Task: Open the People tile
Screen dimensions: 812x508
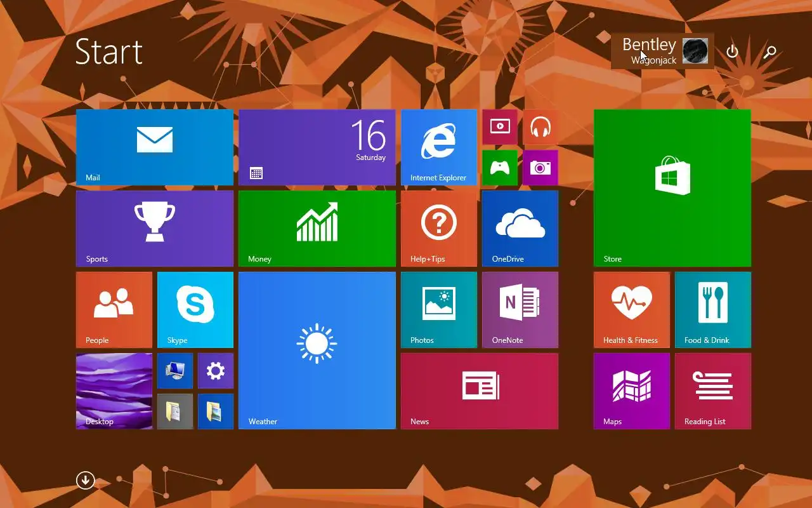Action: [x=114, y=310]
